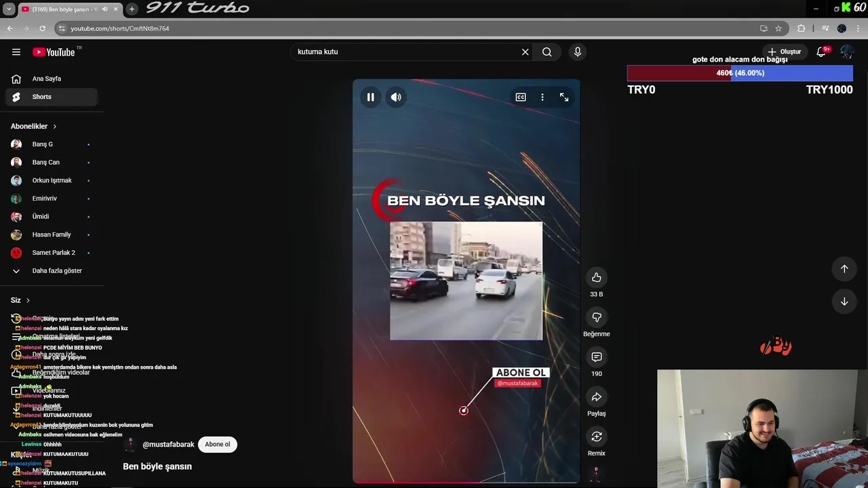Open Ümidi channel in subscriptions
Image resolution: width=868 pixels, height=488 pixels.
click(x=52, y=216)
